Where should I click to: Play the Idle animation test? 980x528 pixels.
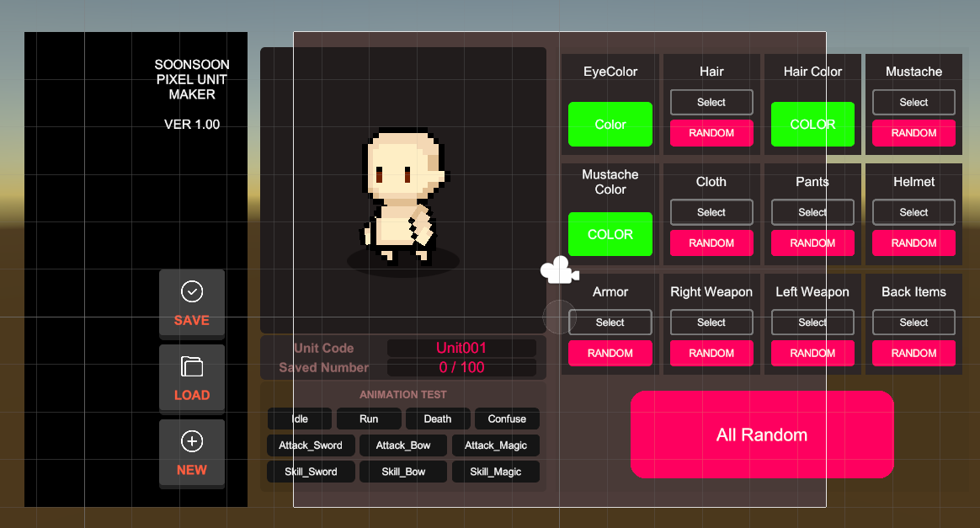point(300,419)
